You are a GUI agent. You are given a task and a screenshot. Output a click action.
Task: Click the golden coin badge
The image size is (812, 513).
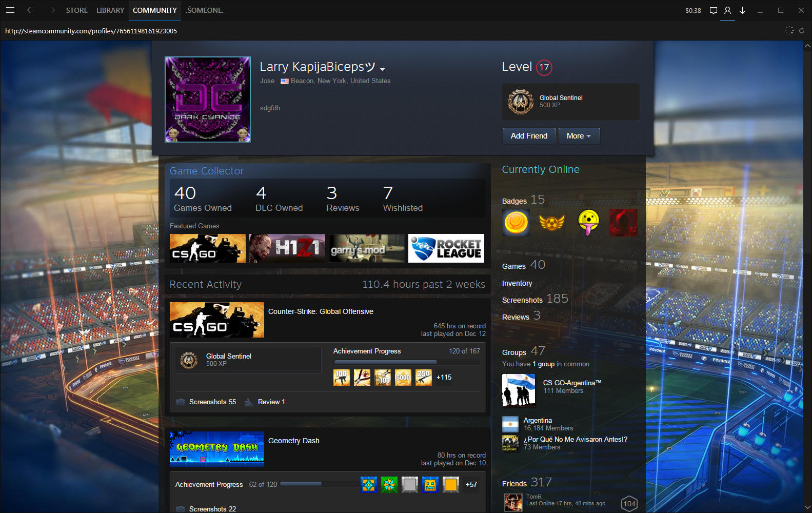tap(516, 222)
